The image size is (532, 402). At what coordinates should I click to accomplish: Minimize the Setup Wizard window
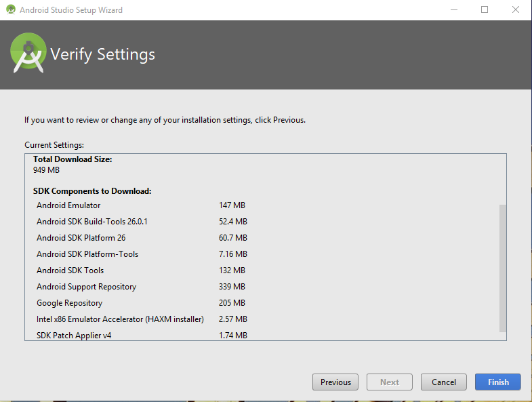[453, 10]
